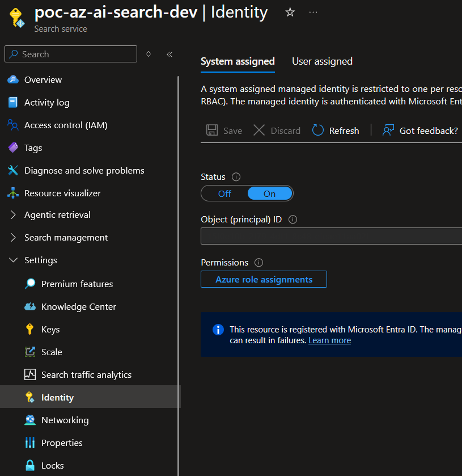Go to the Networking settings page
Screen dimensions: 462x476
click(65, 420)
